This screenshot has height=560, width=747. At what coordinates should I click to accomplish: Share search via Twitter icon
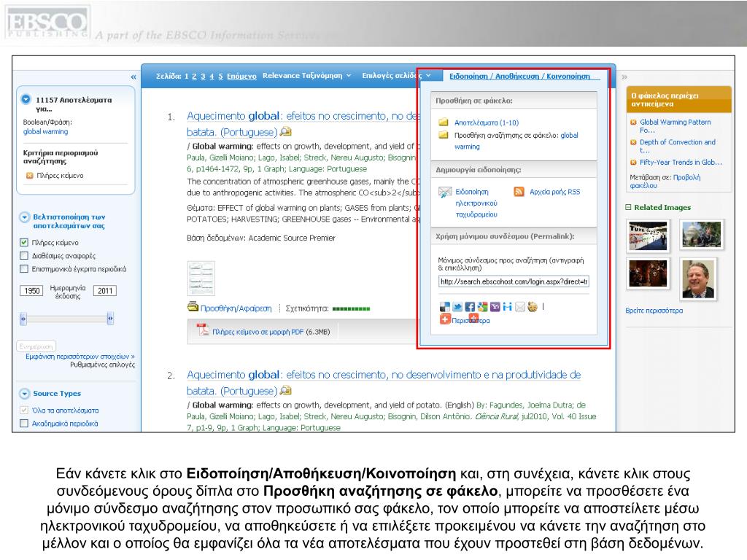pos(457,307)
